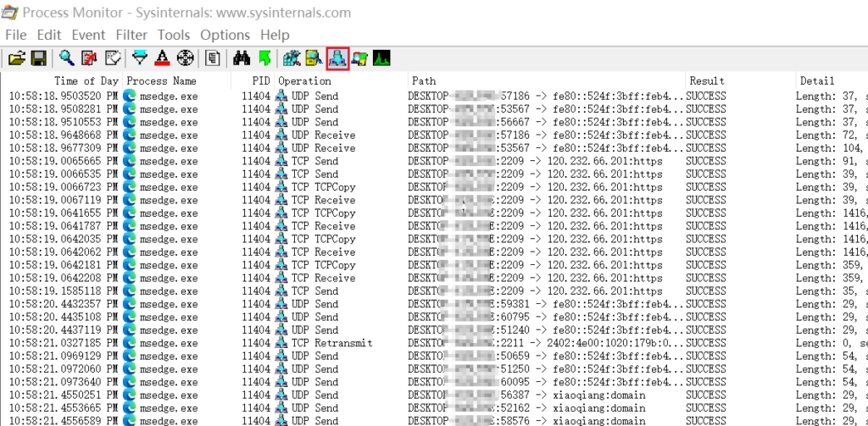Click Edge icon in the 10:58:21.0327185 row

[130, 343]
